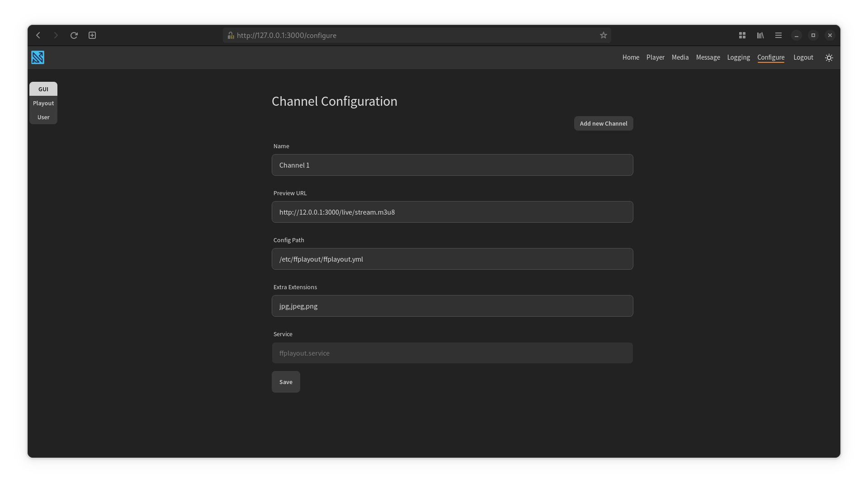Focus the Preview URL input field

(x=452, y=212)
